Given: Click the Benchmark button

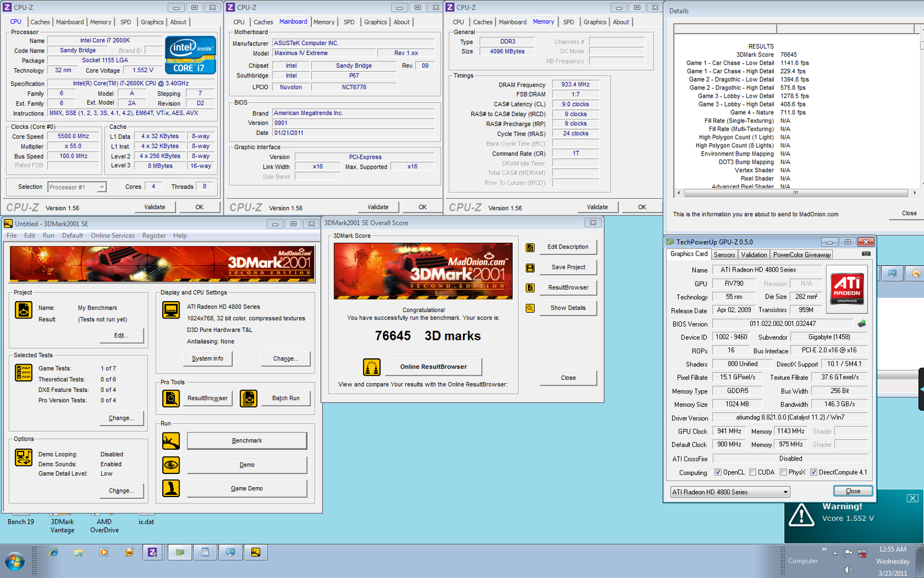Looking at the screenshot, I should [247, 441].
